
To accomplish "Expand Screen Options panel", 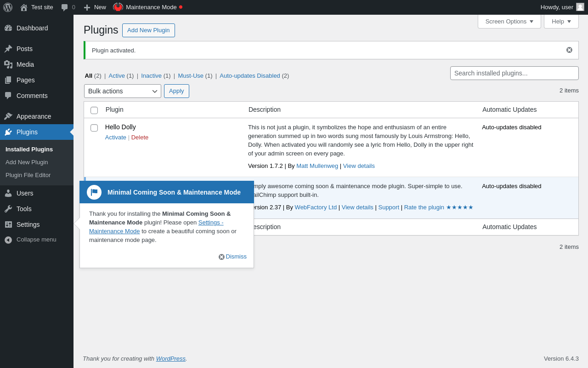I will 509,22.
